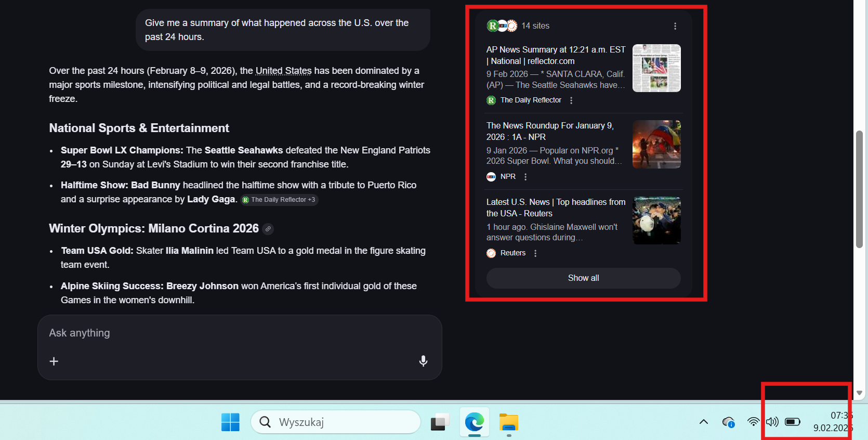This screenshot has width=868, height=440.
Task: Click the Halftime Show: Bad Bunny bullet
Action: 239,192
